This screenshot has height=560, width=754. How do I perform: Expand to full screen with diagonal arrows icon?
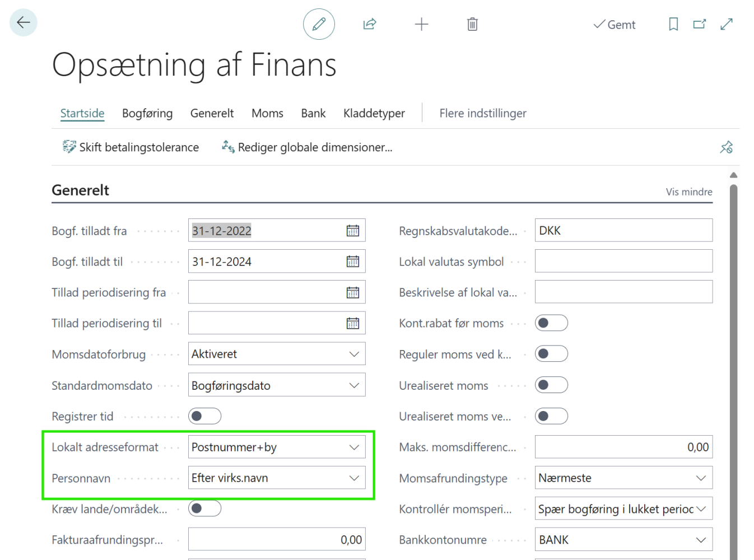click(727, 24)
